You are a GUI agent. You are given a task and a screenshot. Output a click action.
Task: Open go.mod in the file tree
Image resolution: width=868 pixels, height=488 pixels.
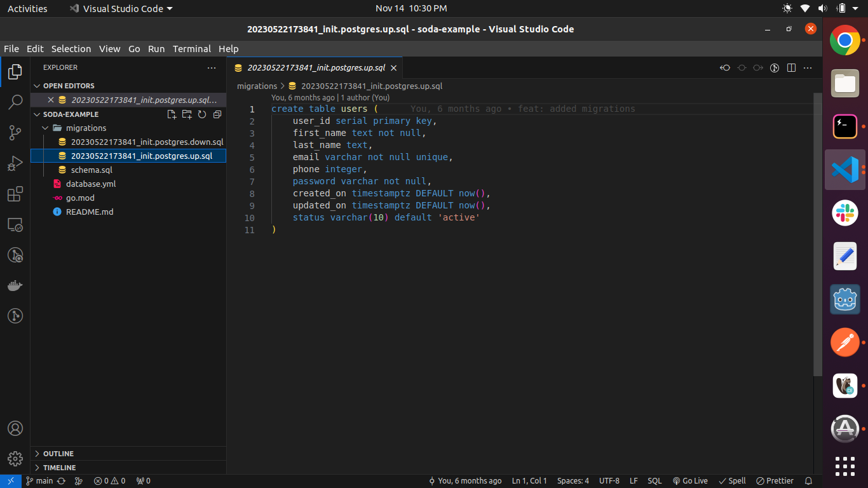click(128, 198)
